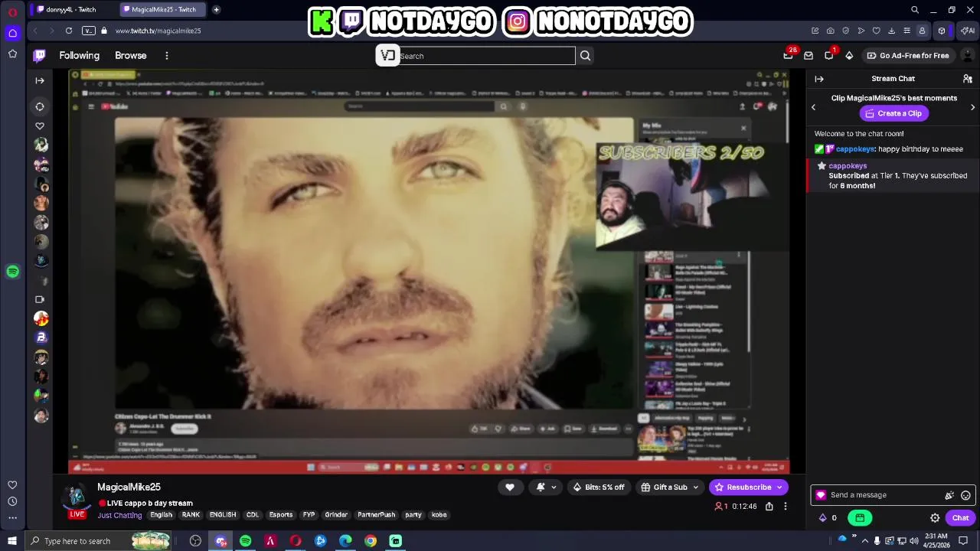Click the Create a Clip button
This screenshot has height=551, width=980.
tap(893, 113)
